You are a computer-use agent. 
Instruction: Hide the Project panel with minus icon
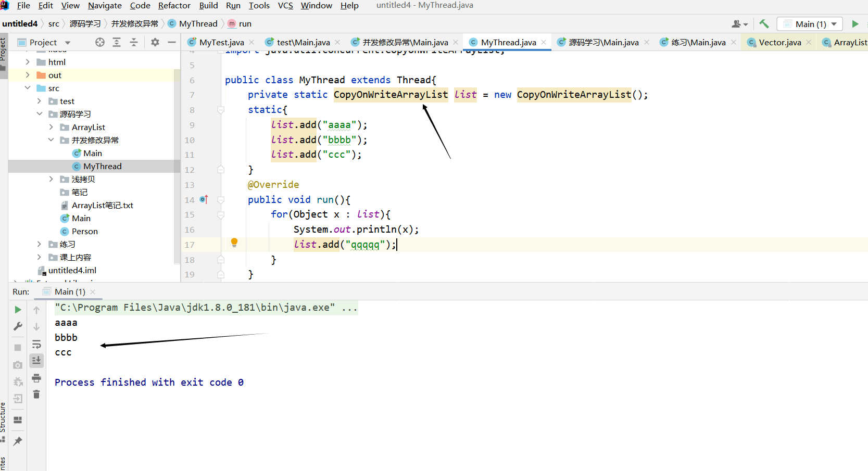point(172,42)
